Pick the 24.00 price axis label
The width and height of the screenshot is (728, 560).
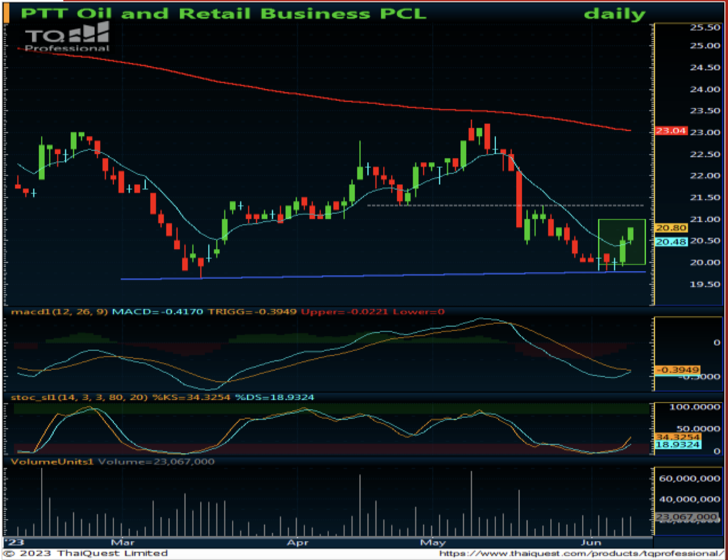pos(705,90)
